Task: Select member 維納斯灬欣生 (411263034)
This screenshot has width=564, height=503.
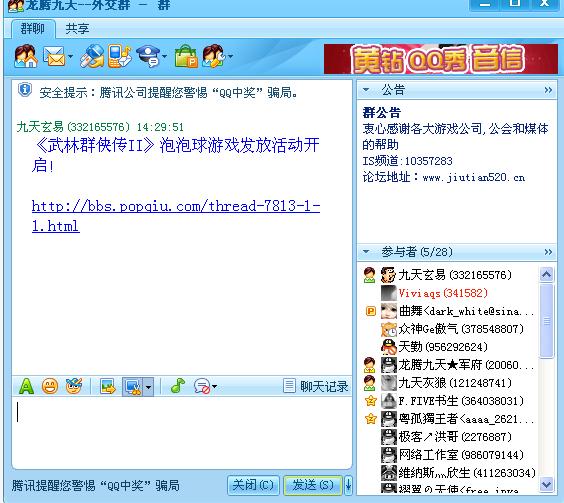Action: point(449,473)
